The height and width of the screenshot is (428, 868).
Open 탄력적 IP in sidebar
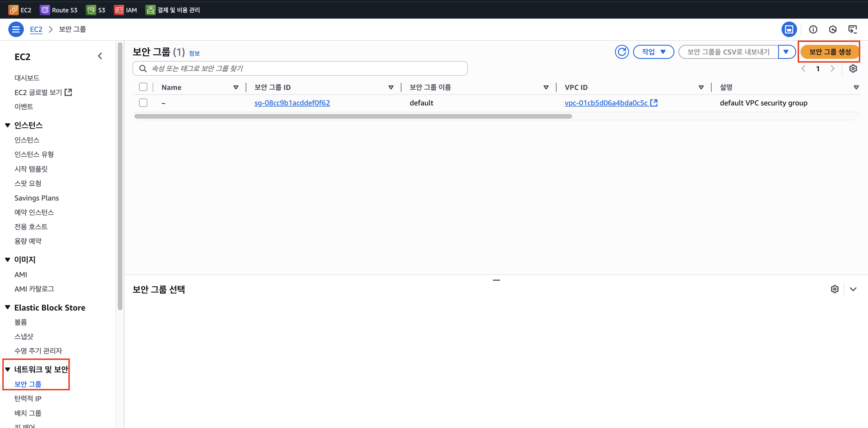[x=28, y=398]
